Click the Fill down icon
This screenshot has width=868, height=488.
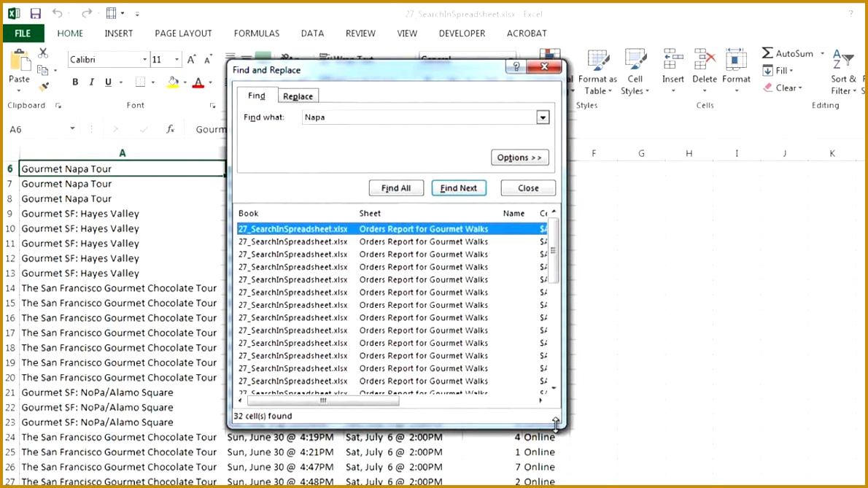(x=768, y=70)
